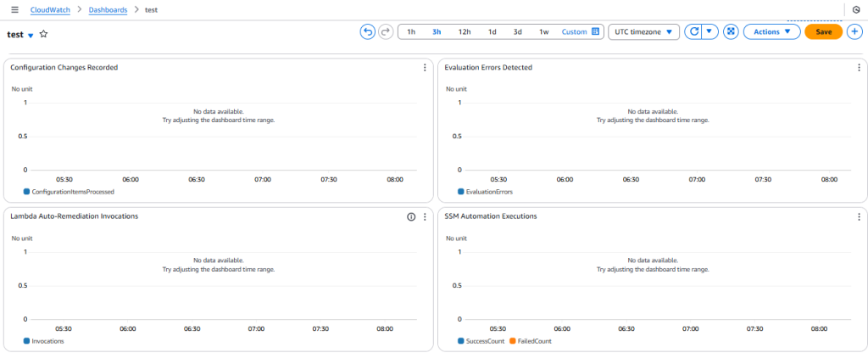
Task: Add a widget with the plus button
Action: tap(854, 31)
